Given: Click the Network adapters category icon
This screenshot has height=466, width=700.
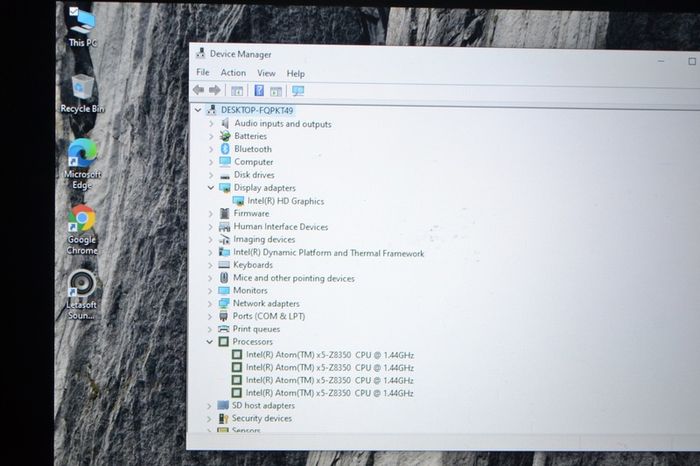Looking at the screenshot, I should pos(224,304).
